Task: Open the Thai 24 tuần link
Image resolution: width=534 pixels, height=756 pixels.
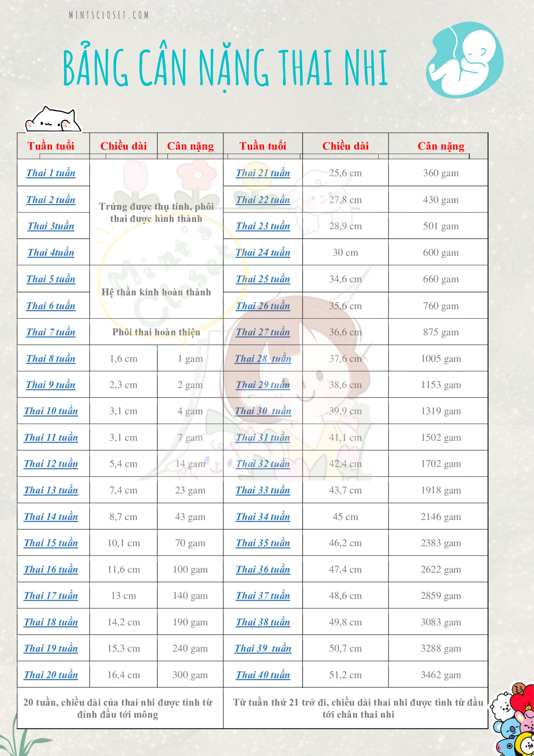Action: point(263,253)
